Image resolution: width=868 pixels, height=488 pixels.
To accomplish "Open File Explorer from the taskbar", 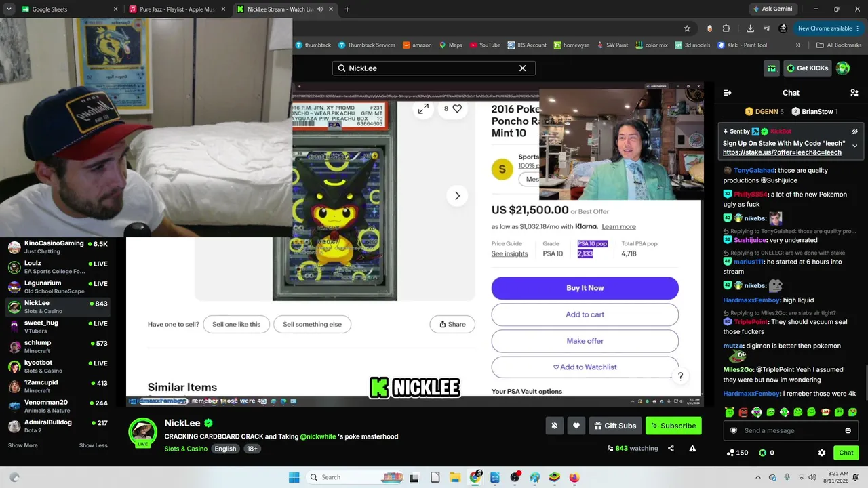I will tap(455, 477).
